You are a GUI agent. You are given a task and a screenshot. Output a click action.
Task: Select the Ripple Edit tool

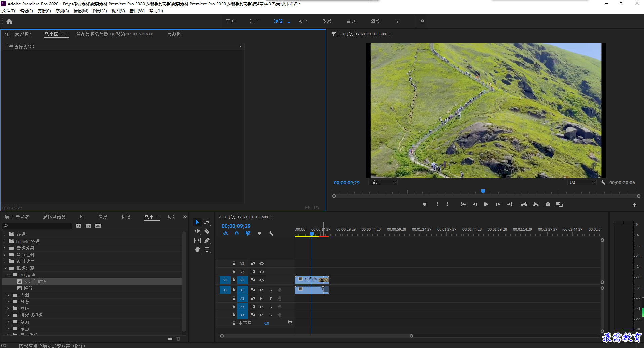point(197,231)
